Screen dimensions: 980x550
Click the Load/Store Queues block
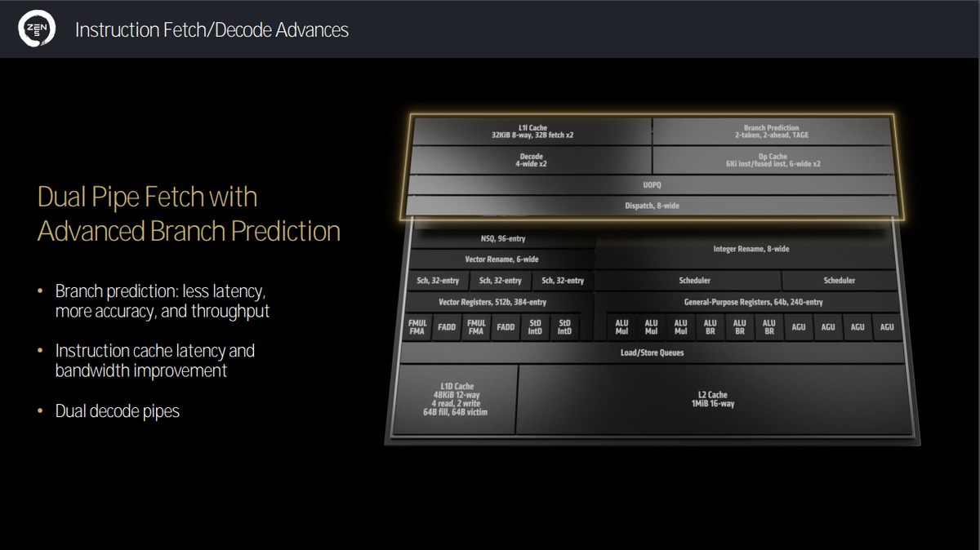[x=649, y=353]
